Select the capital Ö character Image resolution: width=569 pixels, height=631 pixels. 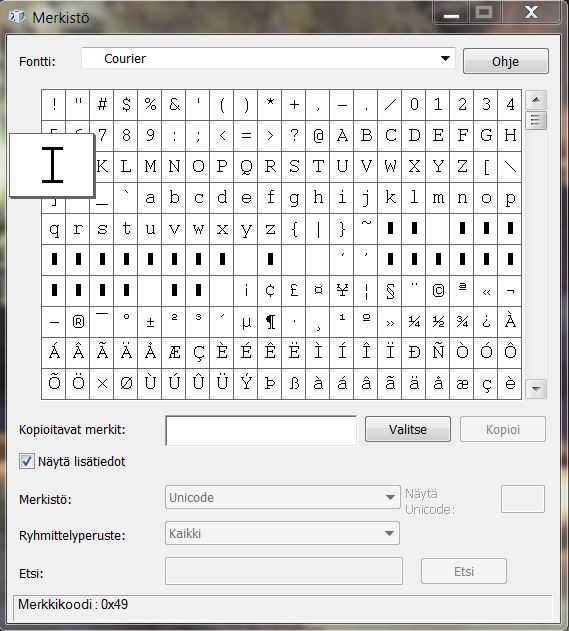(78, 384)
